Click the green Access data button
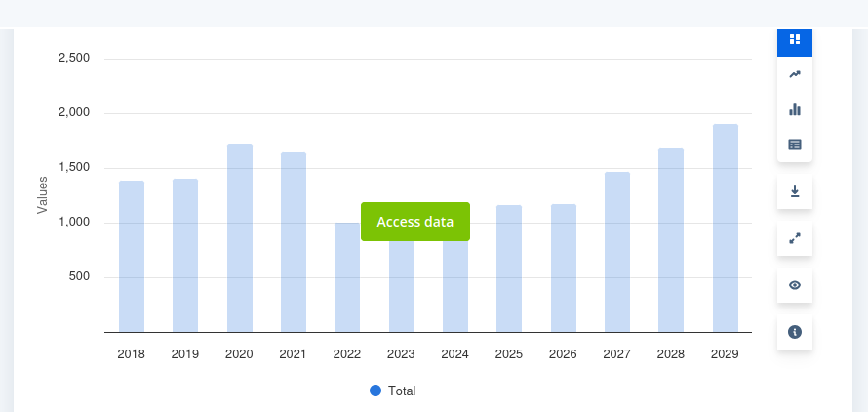The width and height of the screenshot is (868, 412). pos(415,222)
